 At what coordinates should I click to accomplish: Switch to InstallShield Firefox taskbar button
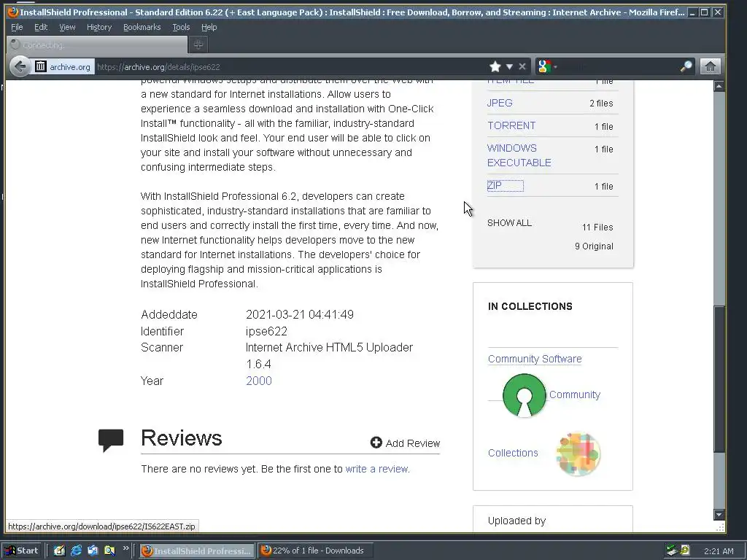click(x=197, y=551)
